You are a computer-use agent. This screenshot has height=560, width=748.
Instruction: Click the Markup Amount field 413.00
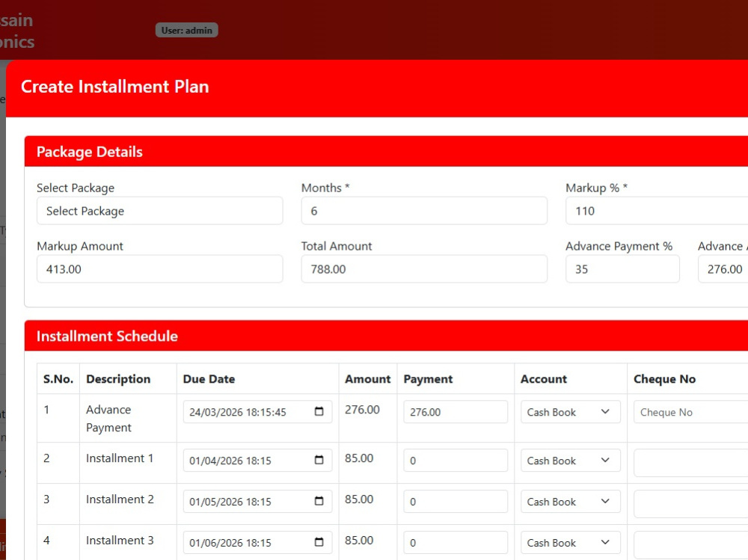coord(160,269)
